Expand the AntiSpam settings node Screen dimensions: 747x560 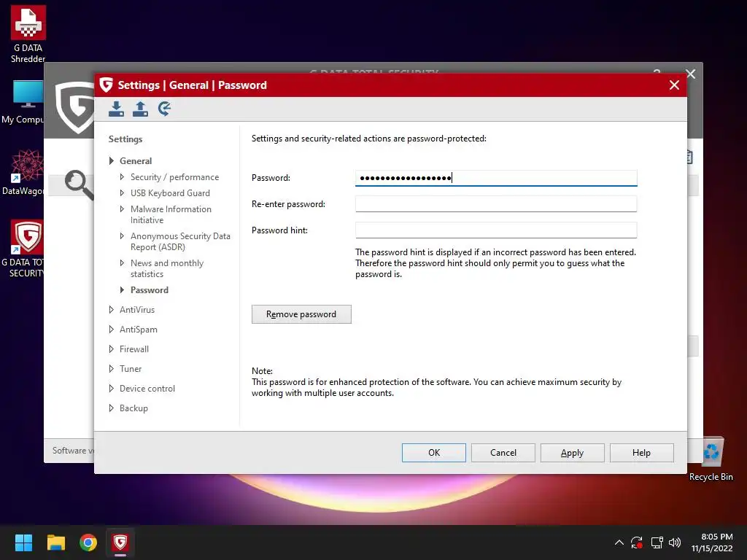[x=111, y=329]
